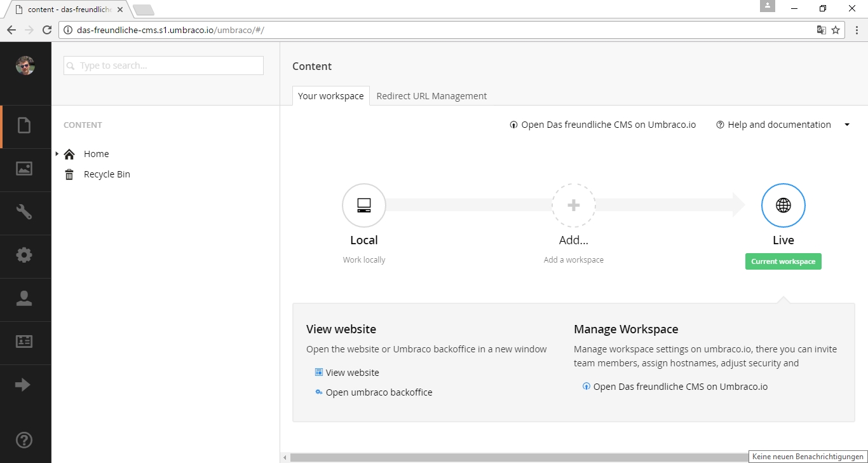Click the user avatar picture

point(25,66)
